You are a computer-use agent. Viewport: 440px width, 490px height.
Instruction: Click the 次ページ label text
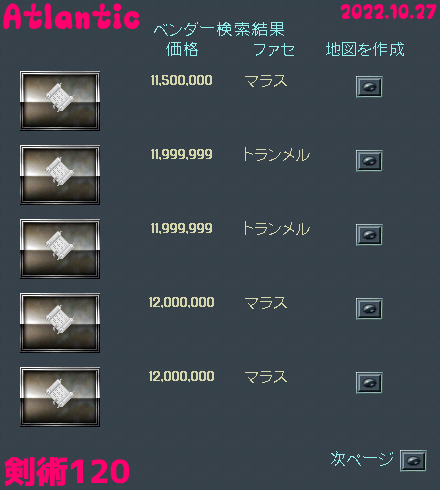(x=362, y=459)
